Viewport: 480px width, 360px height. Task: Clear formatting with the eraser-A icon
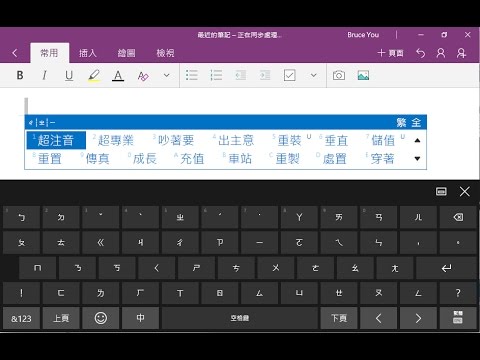(143, 76)
